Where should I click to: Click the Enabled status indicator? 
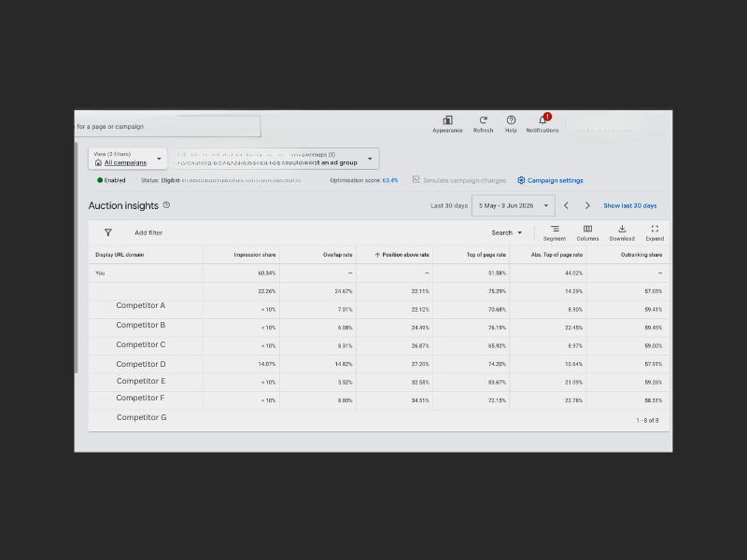tap(111, 180)
